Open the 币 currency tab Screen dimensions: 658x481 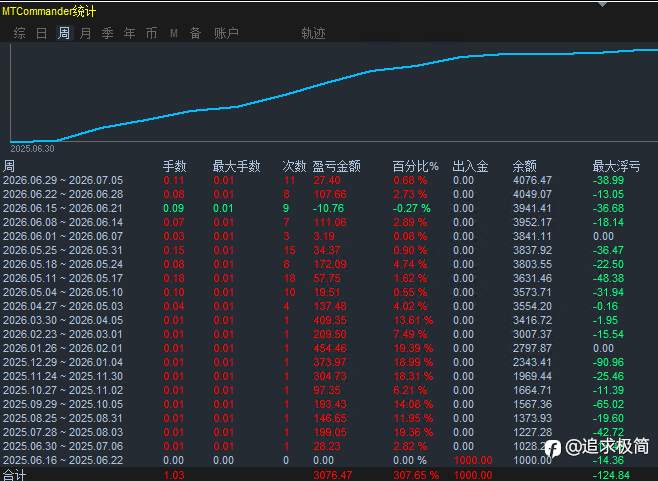pyautogui.click(x=151, y=33)
